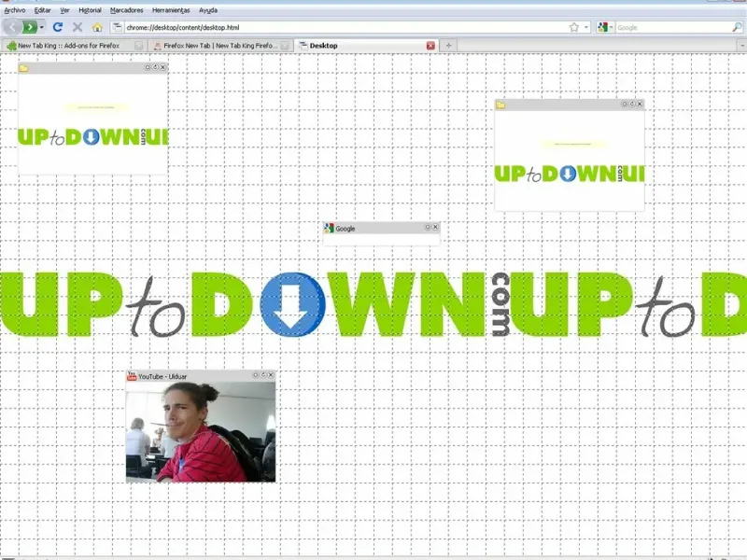Click zoom icon on right-side folder widget
This screenshot has width=747, height=560.
(x=625, y=104)
